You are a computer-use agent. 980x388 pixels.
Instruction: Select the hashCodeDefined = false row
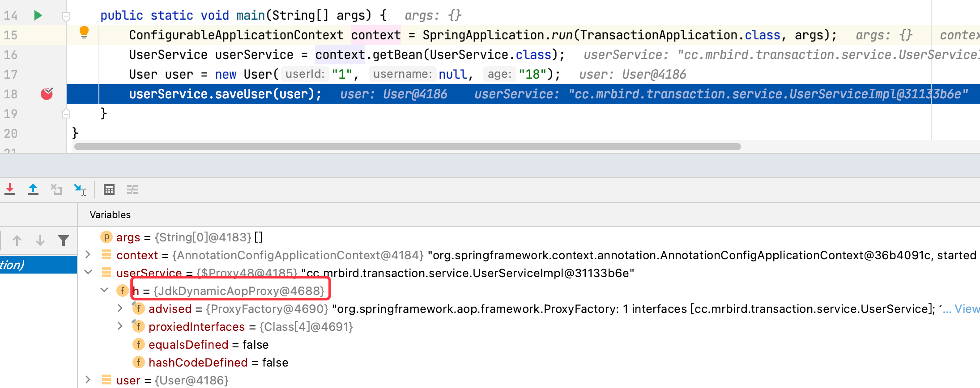coord(529,363)
